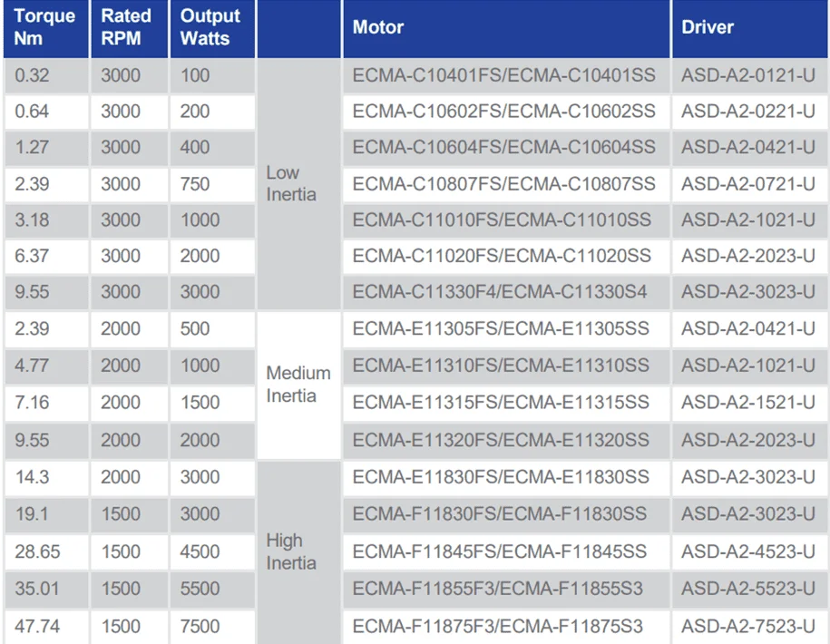Click driver ASD-A2-1521-U

pyautogui.click(x=750, y=403)
